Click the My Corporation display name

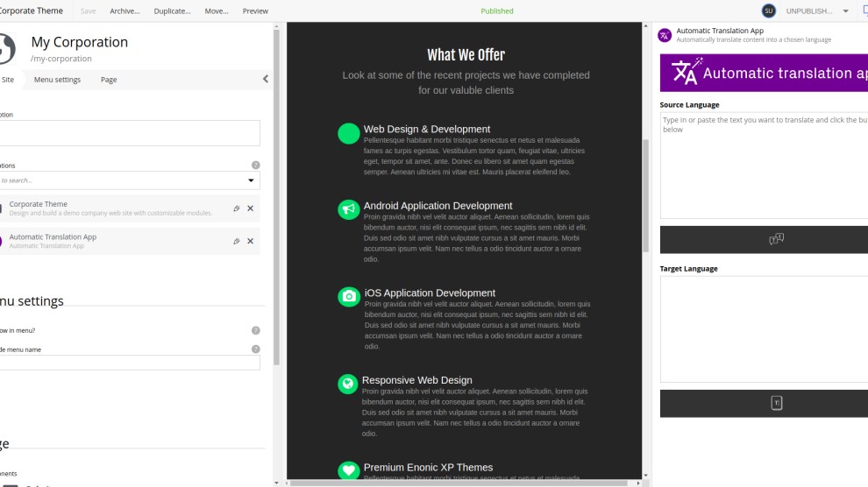click(x=79, y=42)
